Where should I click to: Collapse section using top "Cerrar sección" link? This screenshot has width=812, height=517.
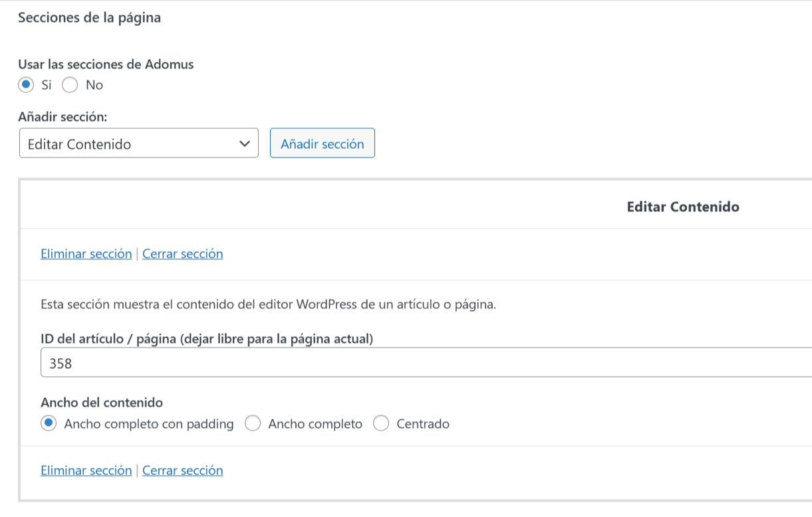[182, 254]
